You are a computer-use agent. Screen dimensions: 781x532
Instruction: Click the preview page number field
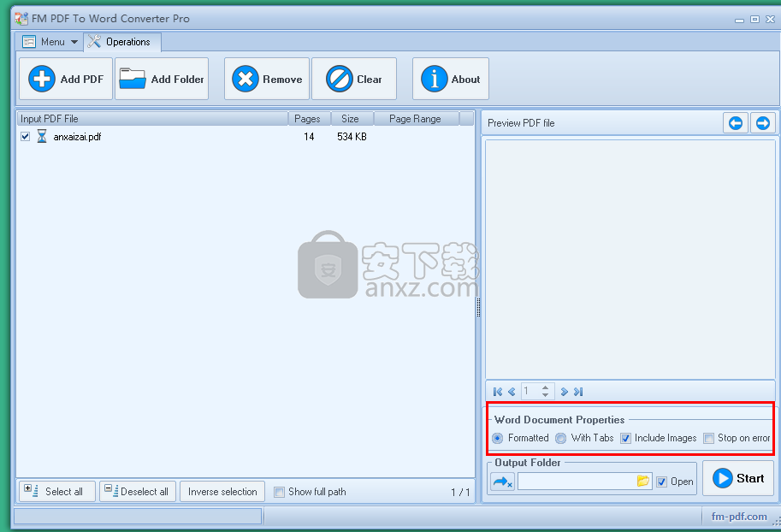pyautogui.click(x=530, y=391)
